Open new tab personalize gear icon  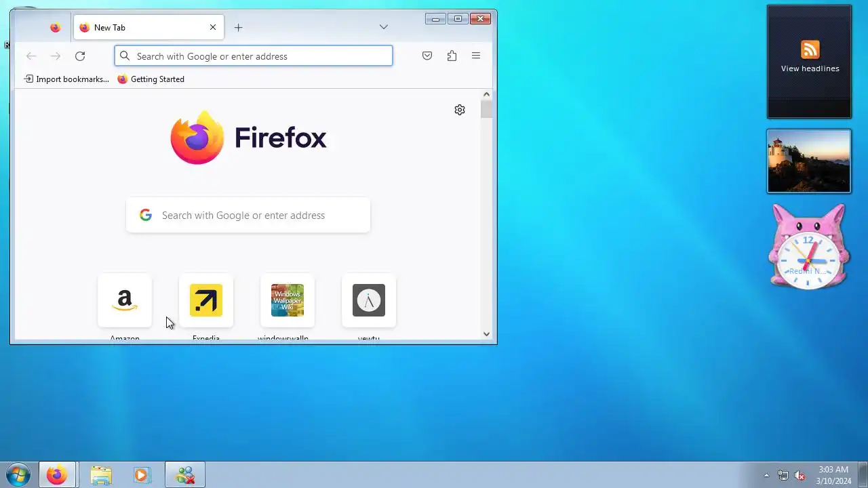coord(460,110)
